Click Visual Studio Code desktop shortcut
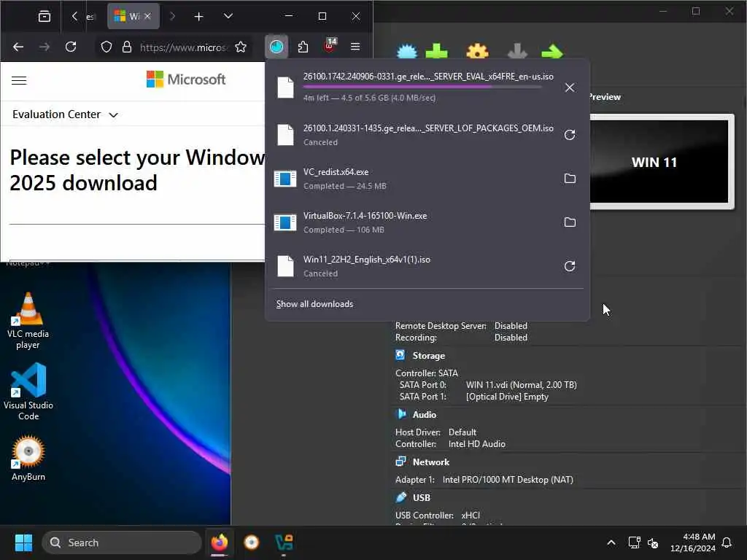 28,392
